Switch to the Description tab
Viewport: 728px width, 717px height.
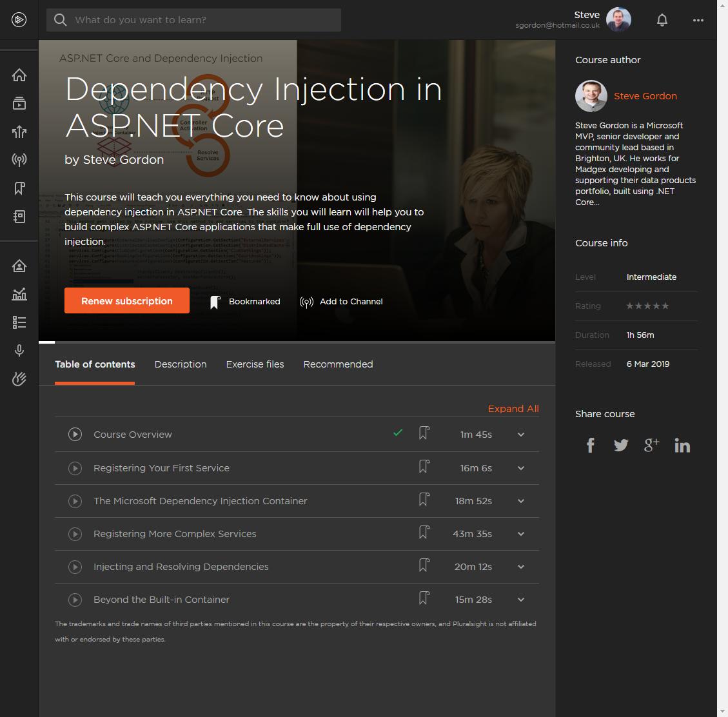[180, 364]
